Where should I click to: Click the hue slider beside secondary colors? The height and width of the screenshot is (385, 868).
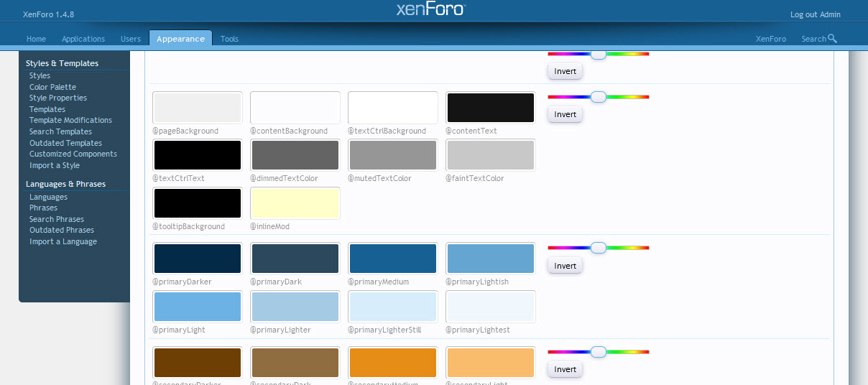pos(599,352)
